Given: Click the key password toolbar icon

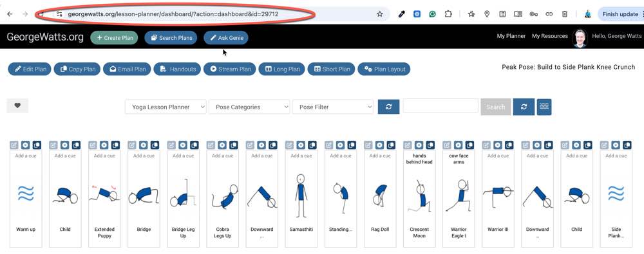Looking at the screenshot, I should [x=533, y=14].
